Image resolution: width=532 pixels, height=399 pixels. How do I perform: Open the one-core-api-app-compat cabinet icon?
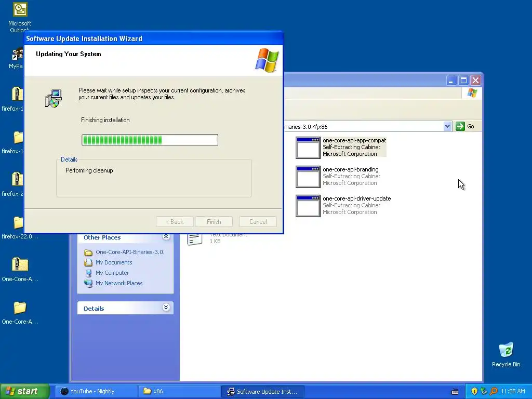point(308,148)
